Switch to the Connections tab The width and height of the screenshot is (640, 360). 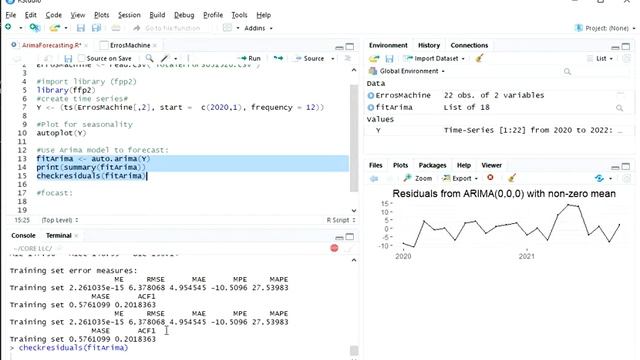click(469, 45)
